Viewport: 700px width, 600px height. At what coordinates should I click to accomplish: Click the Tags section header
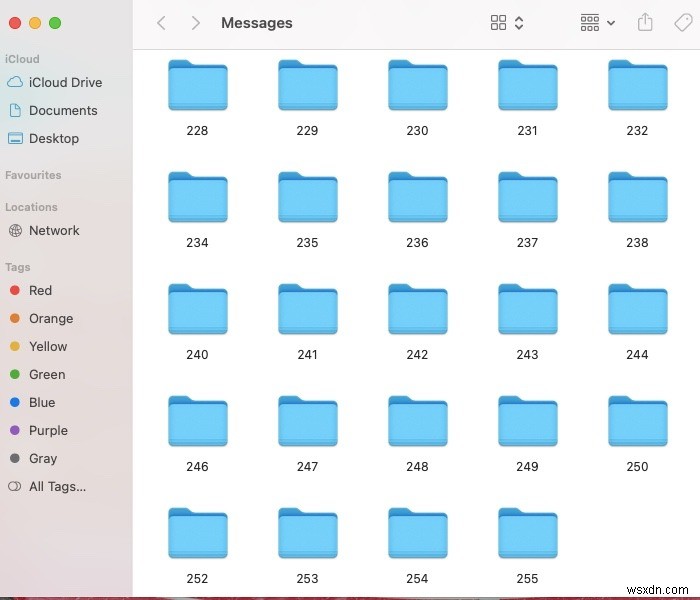pyautogui.click(x=18, y=267)
